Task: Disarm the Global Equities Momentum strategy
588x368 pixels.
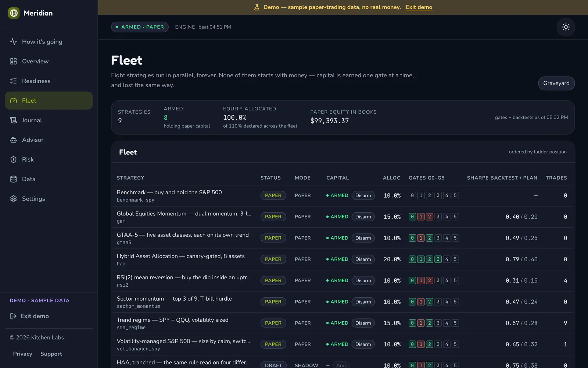Action: tap(363, 217)
